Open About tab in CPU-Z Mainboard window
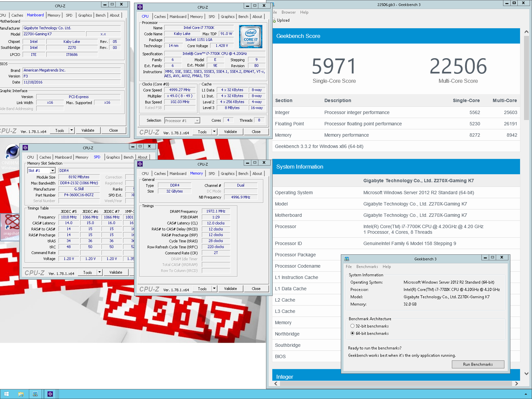532x399 pixels. pos(114,15)
